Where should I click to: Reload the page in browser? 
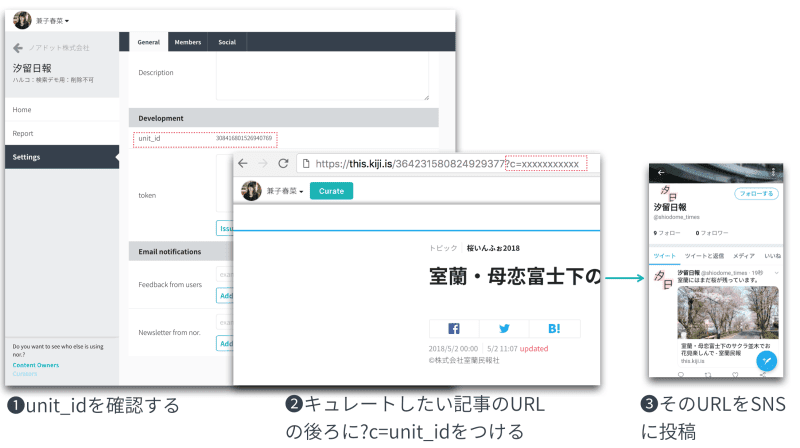point(283,163)
